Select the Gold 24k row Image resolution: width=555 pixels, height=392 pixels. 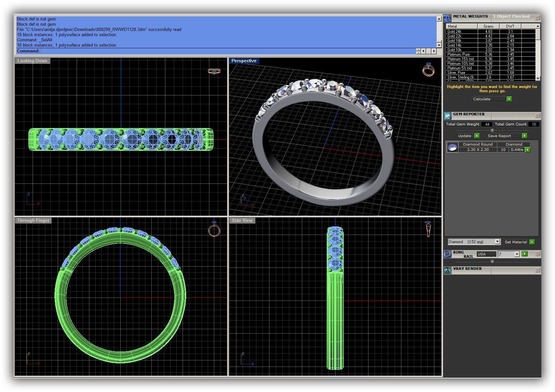click(x=490, y=32)
